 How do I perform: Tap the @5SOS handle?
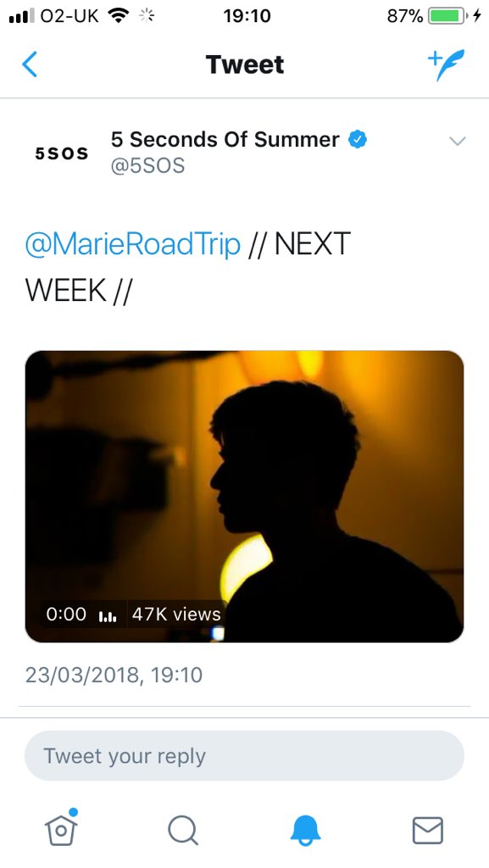coord(147,165)
